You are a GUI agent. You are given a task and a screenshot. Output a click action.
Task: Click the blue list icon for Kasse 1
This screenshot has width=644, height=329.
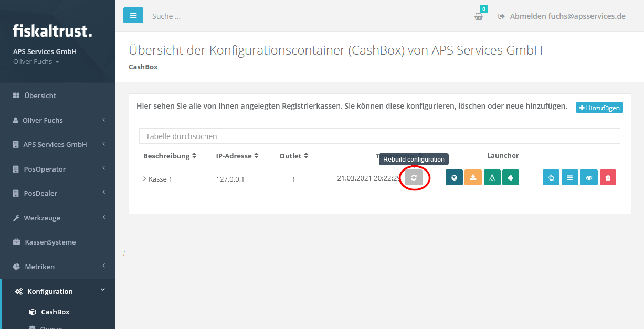tap(570, 178)
